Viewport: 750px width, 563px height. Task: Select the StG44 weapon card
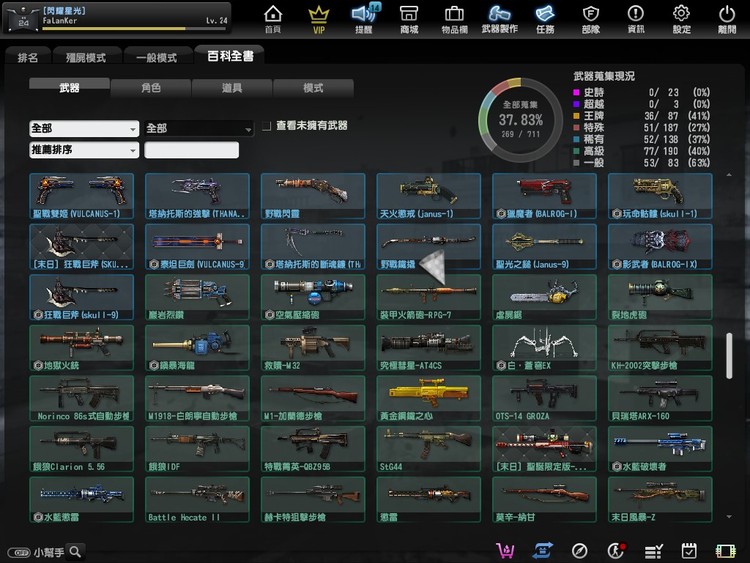click(x=429, y=449)
